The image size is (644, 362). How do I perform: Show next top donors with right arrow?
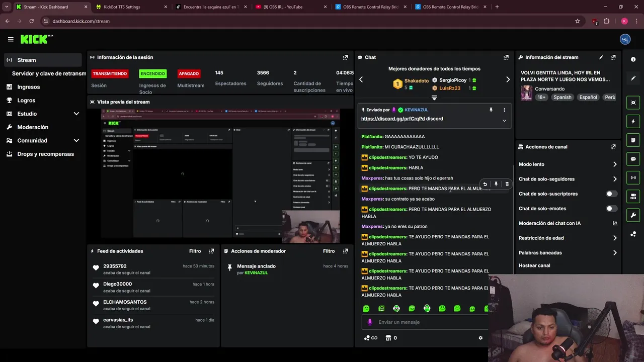(x=508, y=79)
